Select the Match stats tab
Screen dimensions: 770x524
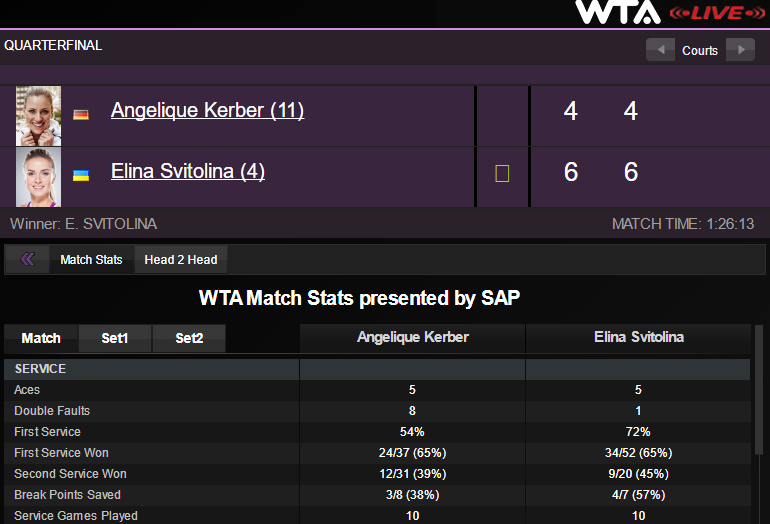click(41, 338)
